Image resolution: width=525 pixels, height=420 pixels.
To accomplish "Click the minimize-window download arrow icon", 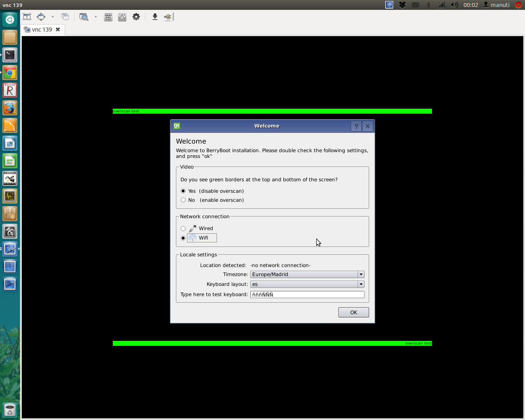I will coord(155,17).
